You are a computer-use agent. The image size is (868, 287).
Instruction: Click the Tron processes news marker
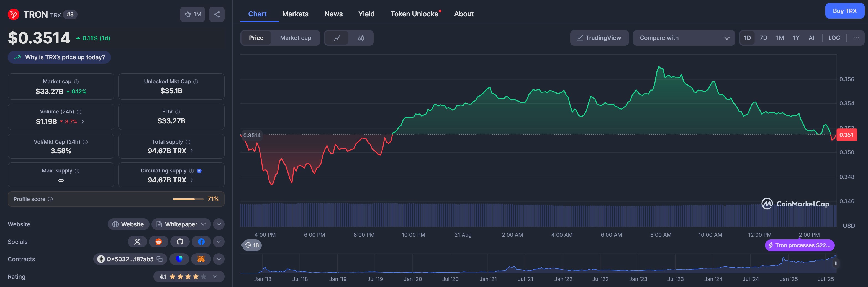coord(799,245)
